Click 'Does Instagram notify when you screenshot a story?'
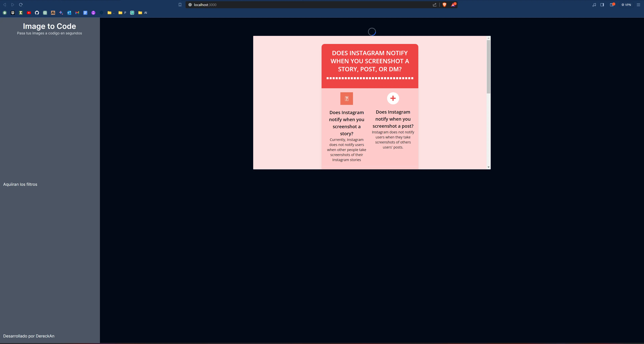644x344 pixels. pyautogui.click(x=346, y=123)
